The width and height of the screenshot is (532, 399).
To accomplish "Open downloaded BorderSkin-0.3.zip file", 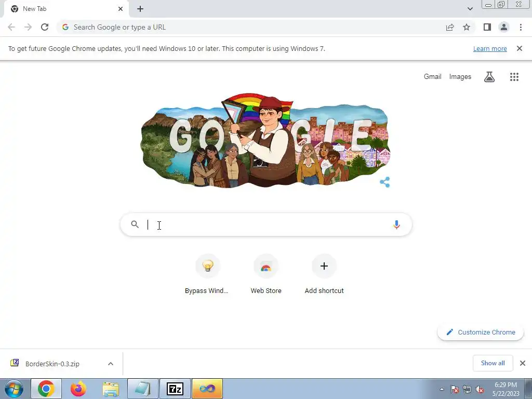I will click(52, 364).
